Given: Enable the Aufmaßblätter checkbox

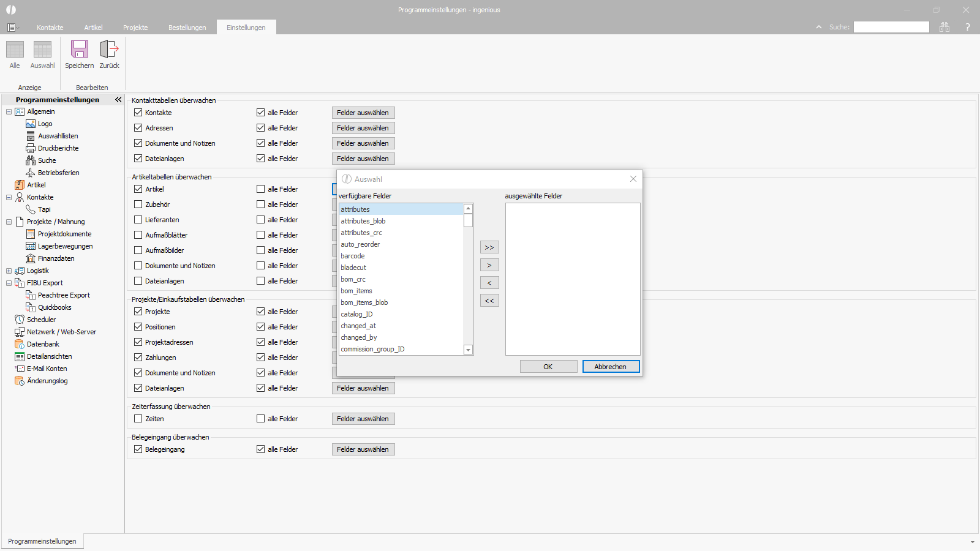Looking at the screenshot, I should [138, 235].
